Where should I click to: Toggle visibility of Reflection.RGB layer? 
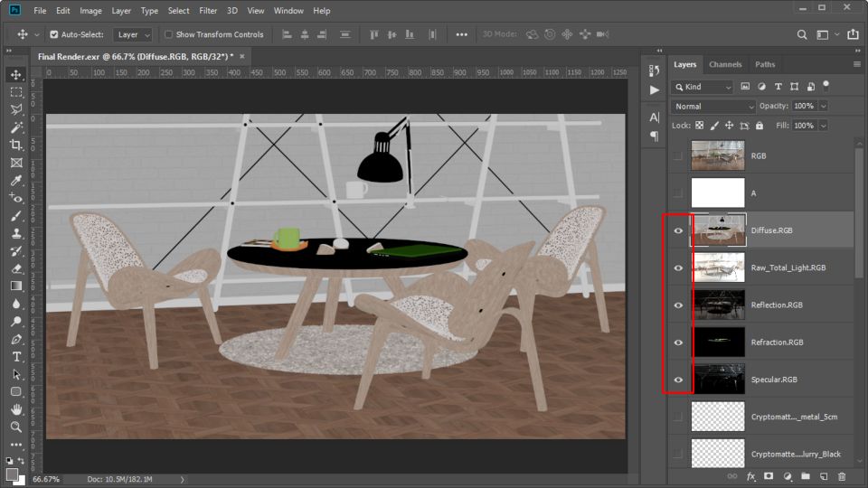point(678,305)
